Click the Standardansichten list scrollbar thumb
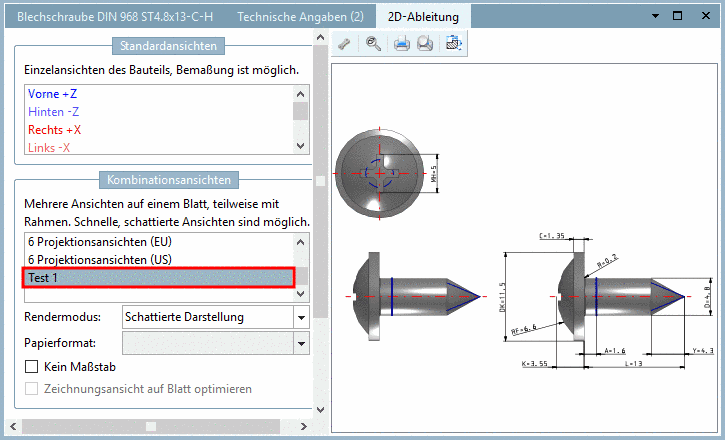The height and width of the screenshot is (440, 725). pos(301,111)
